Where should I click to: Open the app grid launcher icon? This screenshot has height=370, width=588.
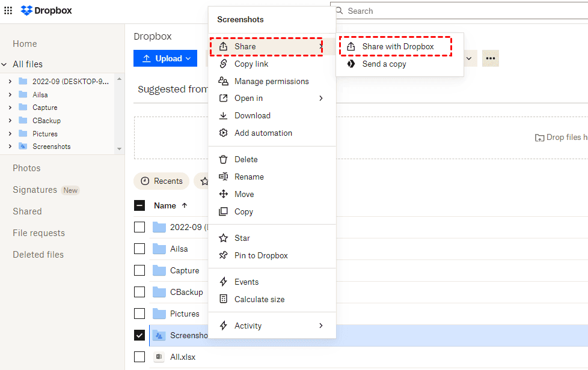pyautogui.click(x=8, y=10)
